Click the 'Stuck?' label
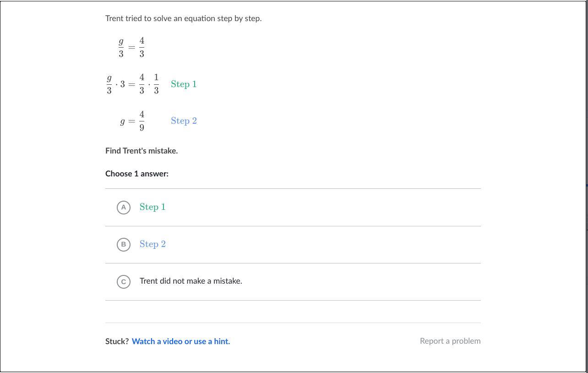 [x=117, y=341]
